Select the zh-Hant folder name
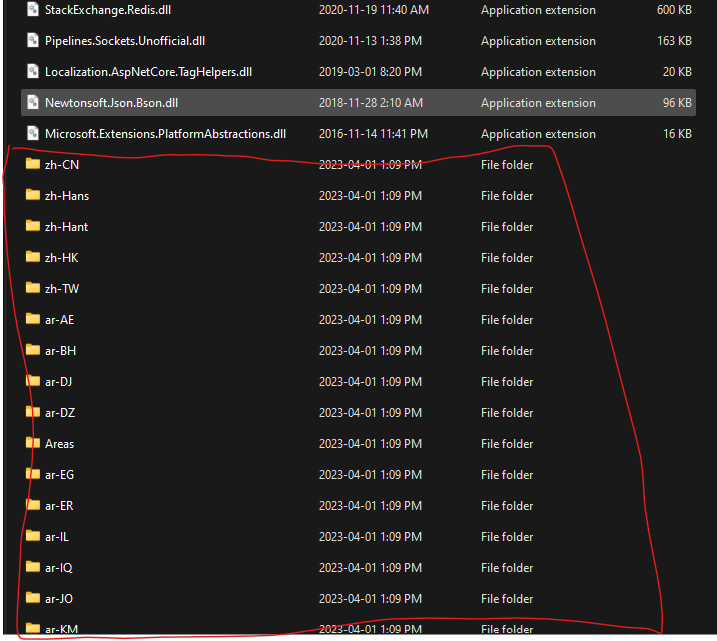Viewport: 717px width, 641px height. [x=66, y=227]
